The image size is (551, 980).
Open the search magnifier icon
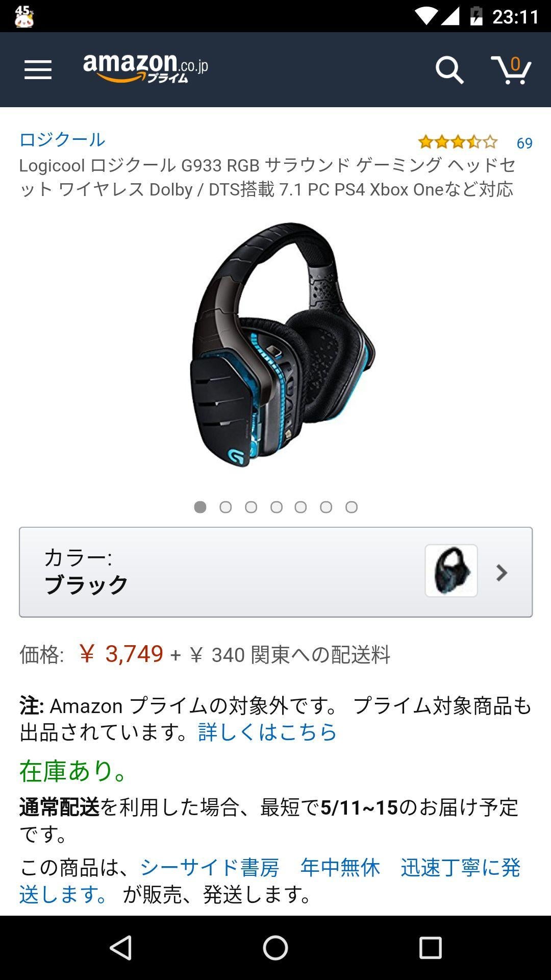pos(449,70)
